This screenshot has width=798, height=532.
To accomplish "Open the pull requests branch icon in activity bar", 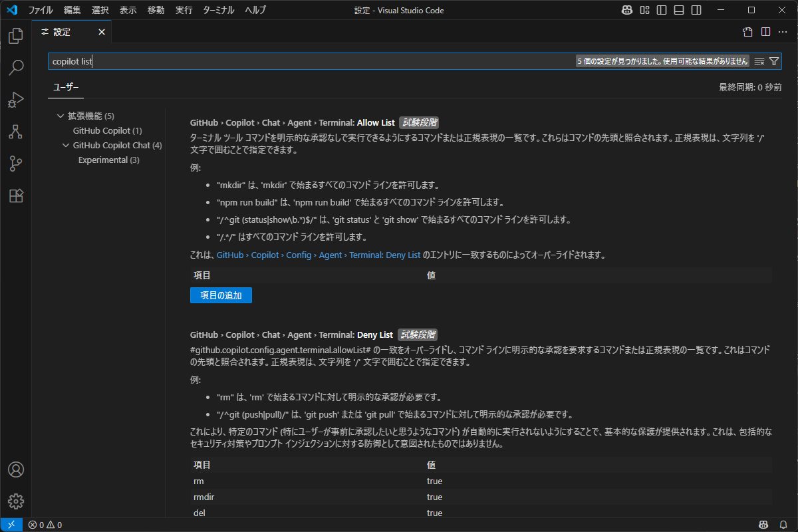I will tap(16, 164).
